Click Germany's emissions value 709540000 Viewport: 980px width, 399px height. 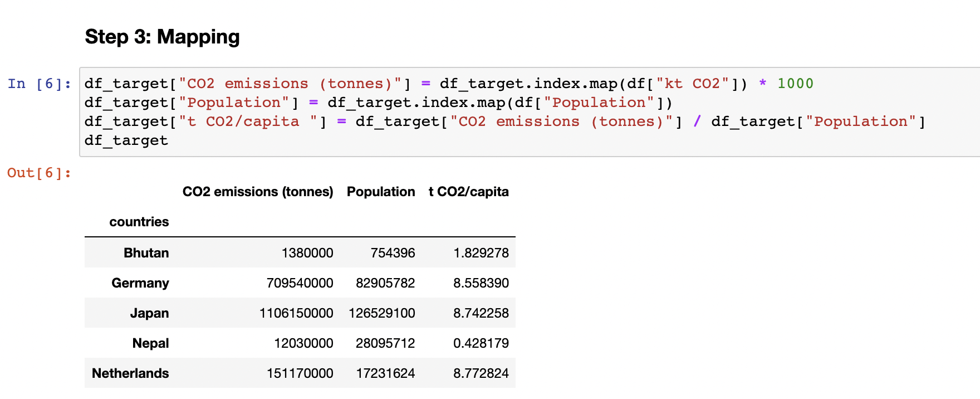[300, 283]
